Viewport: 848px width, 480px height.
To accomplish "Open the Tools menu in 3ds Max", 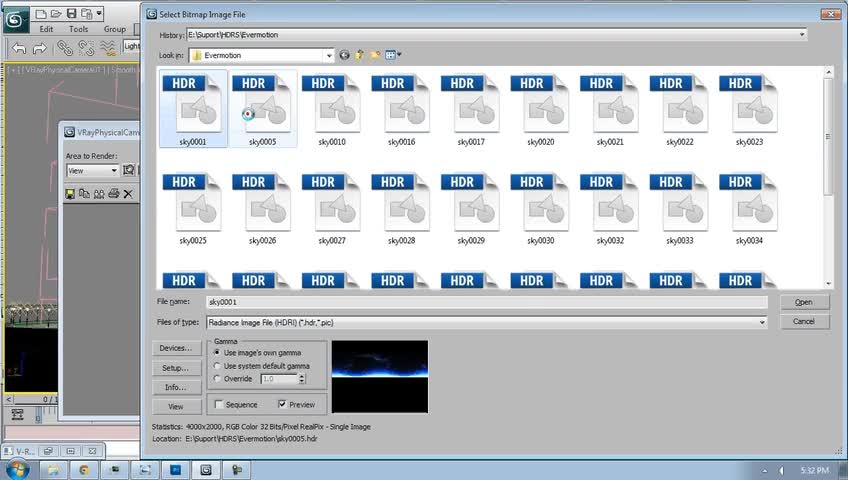I will click(78, 29).
